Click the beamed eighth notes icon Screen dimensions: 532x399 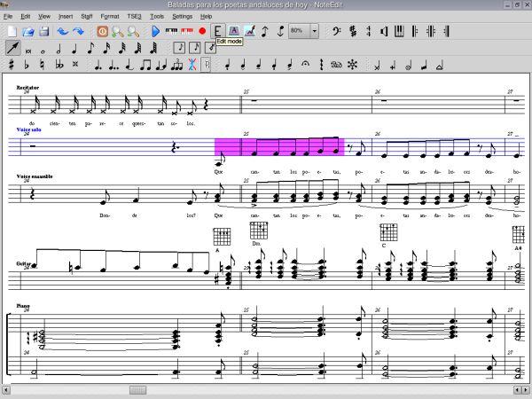[145, 65]
